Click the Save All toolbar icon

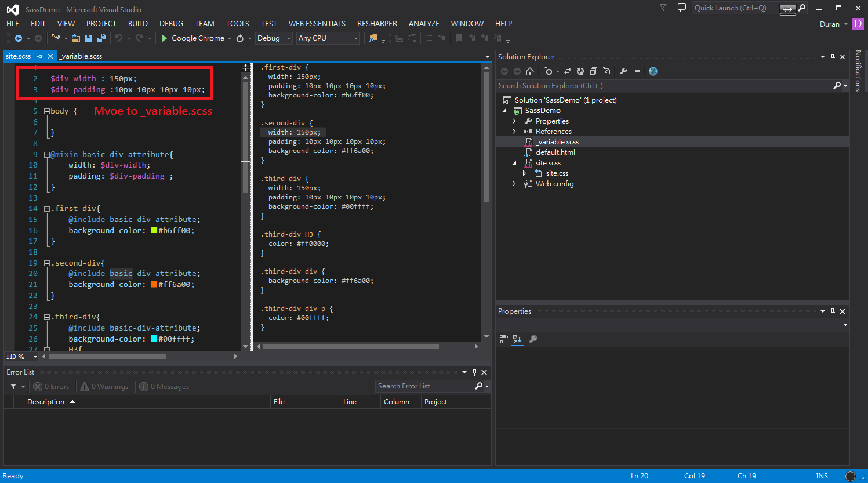[101, 38]
